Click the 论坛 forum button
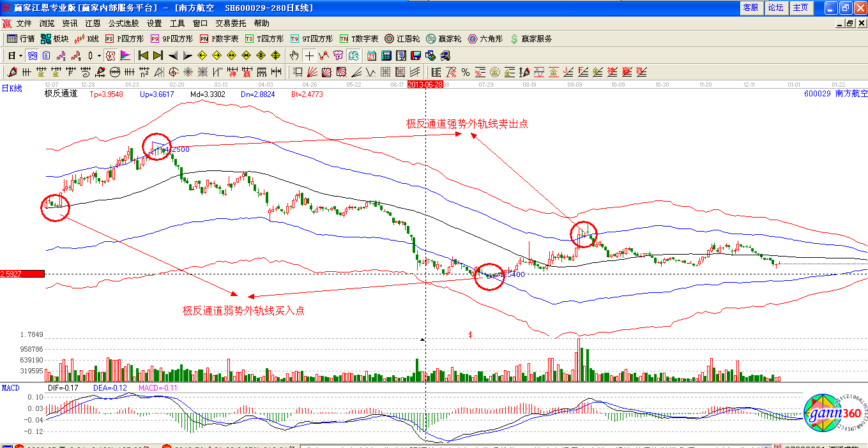The width and height of the screenshot is (868, 448). [x=775, y=8]
